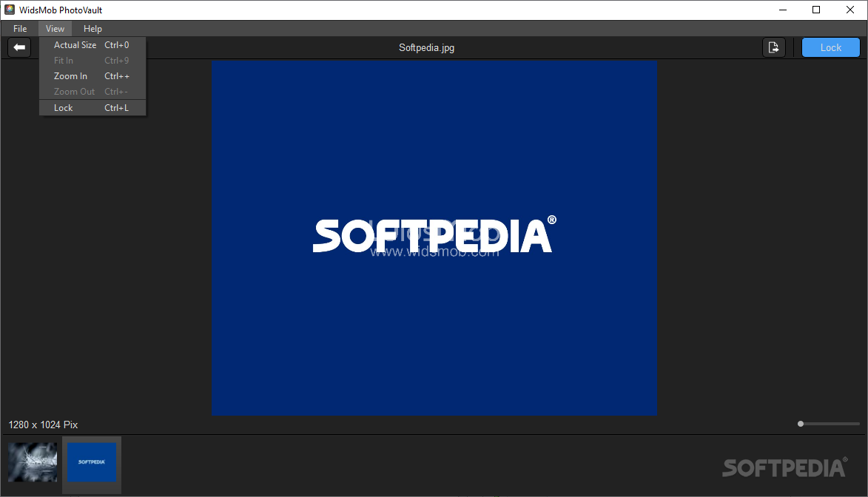The image size is (868, 497).
Task: Minimize the PhotoVault window
Action: [x=783, y=10]
